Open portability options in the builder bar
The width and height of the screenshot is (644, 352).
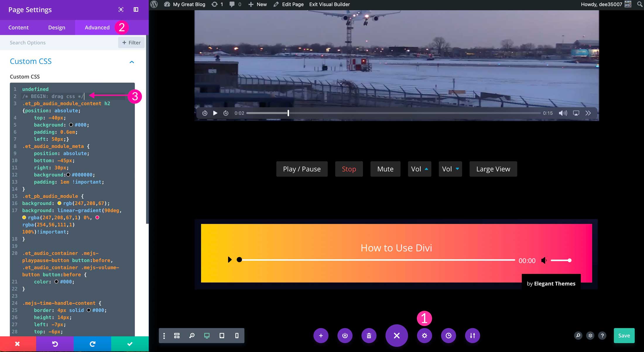coord(472,336)
